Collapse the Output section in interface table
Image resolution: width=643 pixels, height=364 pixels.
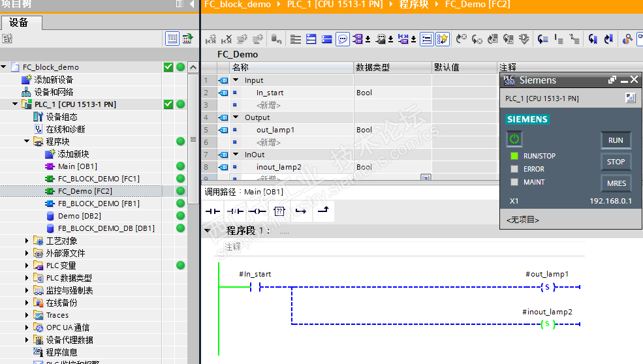pos(236,117)
